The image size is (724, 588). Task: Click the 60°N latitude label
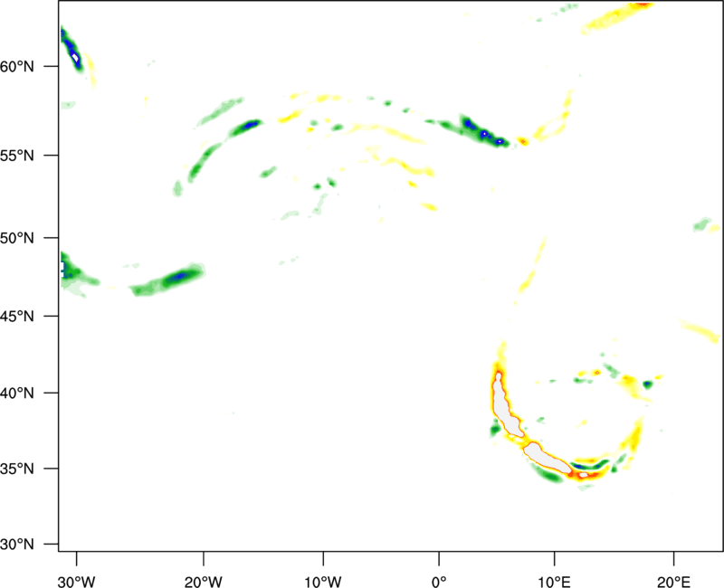(x=17, y=66)
